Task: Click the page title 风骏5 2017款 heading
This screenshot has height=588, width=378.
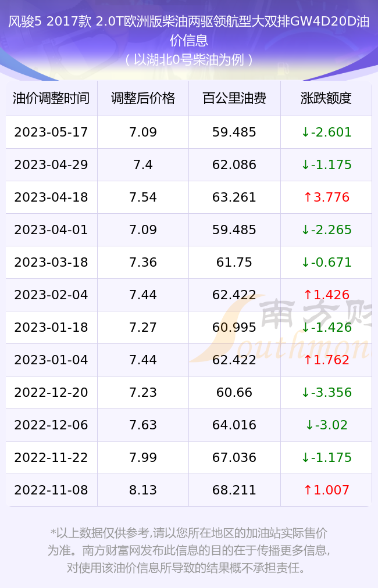Action: coord(189,31)
